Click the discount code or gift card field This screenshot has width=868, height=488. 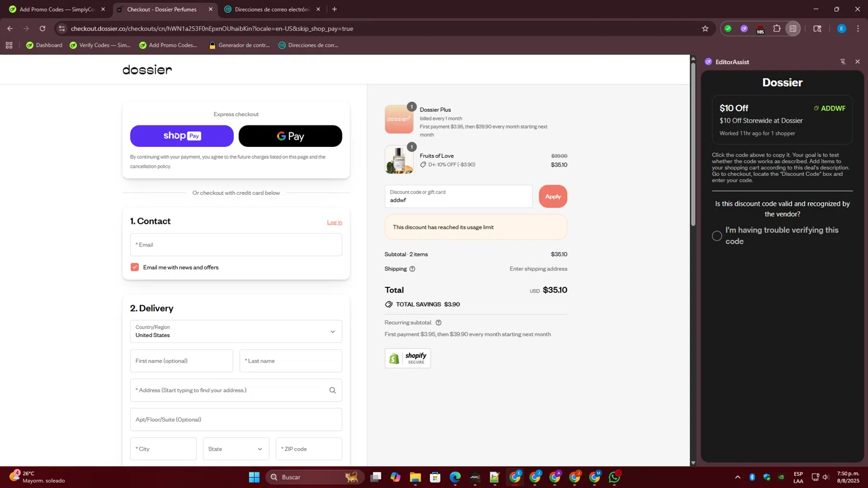click(458, 197)
